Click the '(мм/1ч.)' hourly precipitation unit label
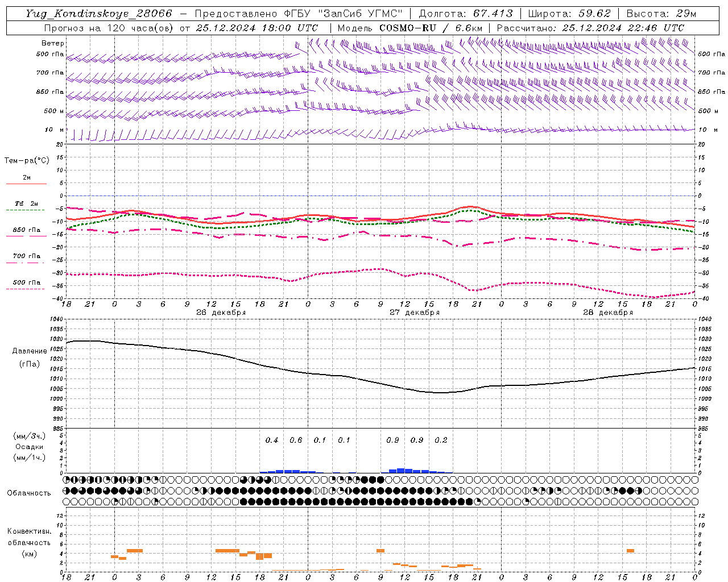The height and width of the screenshot is (582, 728). click(x=30, y=458)
